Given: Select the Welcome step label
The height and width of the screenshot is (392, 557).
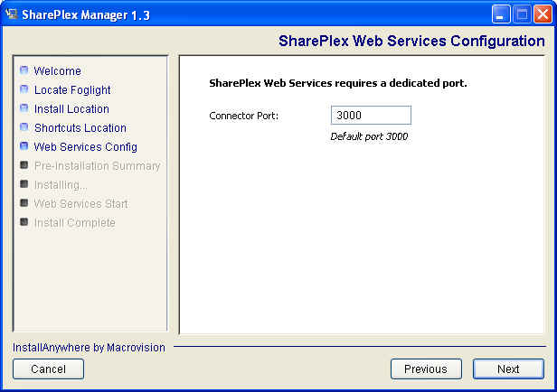Looking at the screenshot, I should pyautogui.click(x=57, y=70).
